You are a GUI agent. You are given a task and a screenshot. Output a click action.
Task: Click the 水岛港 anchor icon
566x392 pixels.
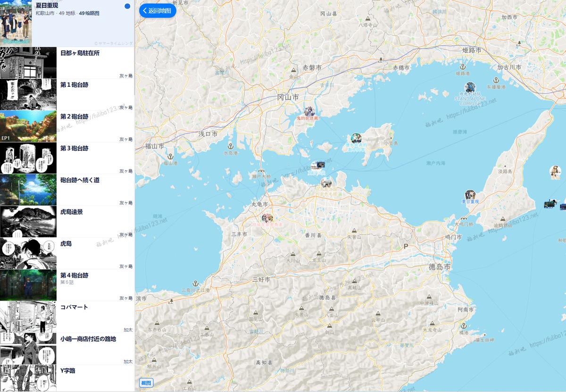coord(231,146)
